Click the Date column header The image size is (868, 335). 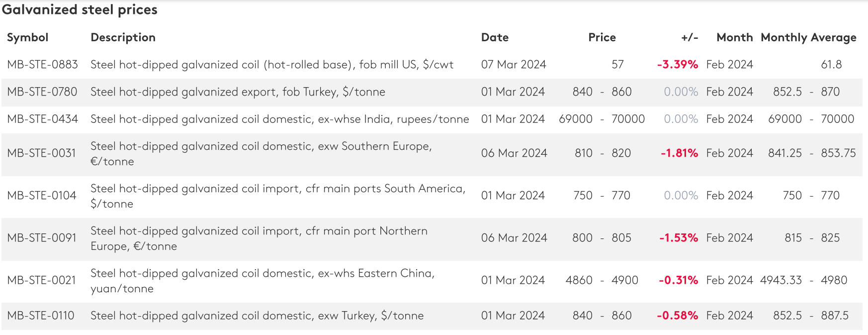495,37
